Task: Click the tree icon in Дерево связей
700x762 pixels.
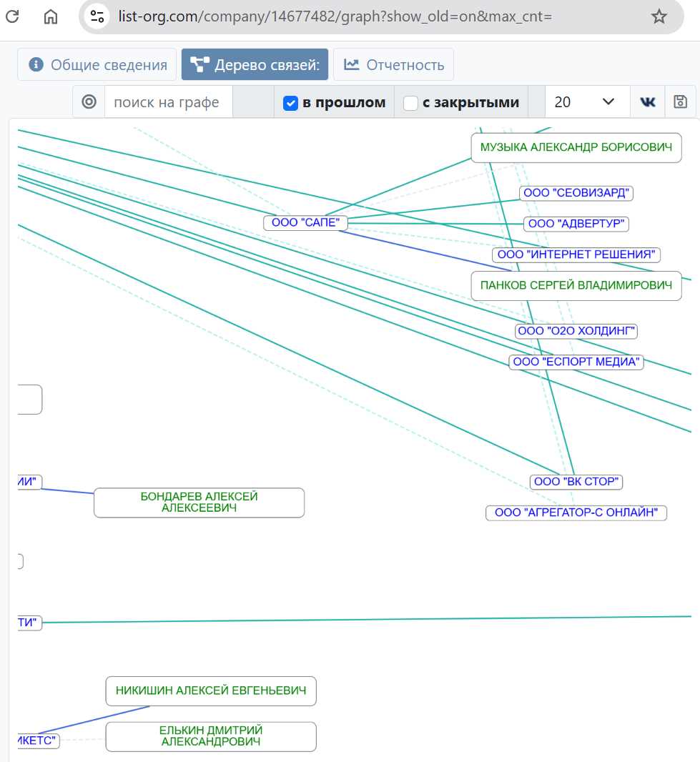Action: (199, 64)
